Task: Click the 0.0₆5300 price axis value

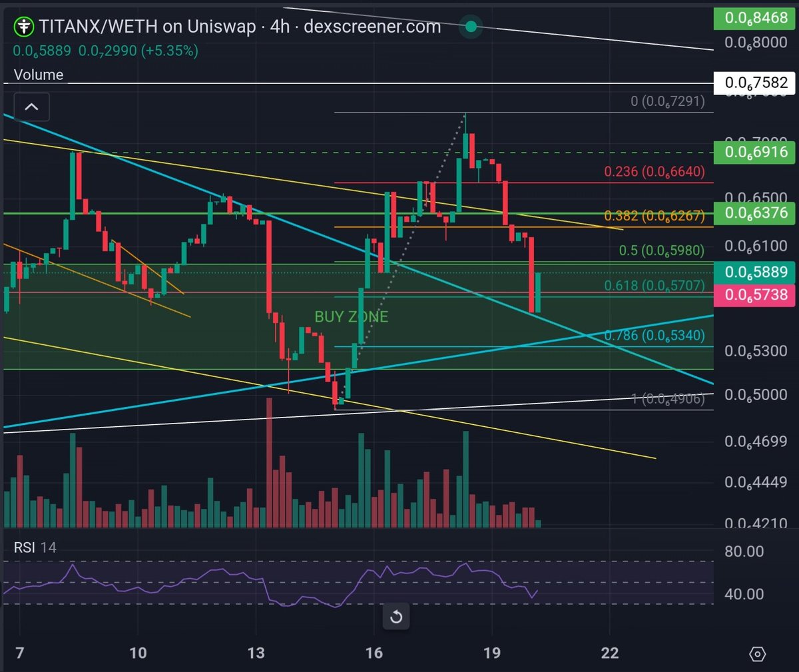Action: (x=756, y=350)
